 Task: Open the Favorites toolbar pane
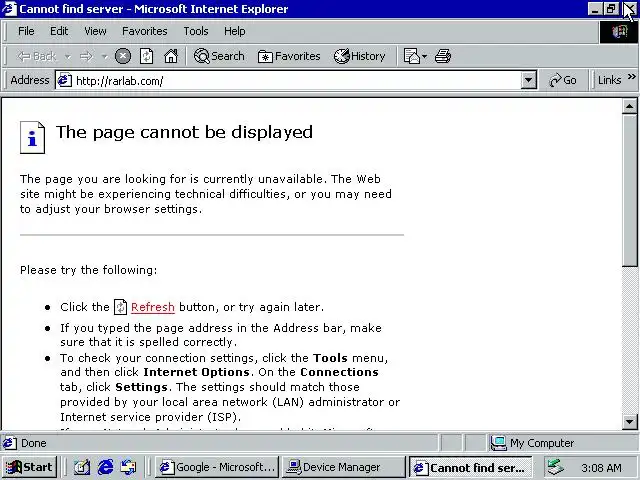289,56
